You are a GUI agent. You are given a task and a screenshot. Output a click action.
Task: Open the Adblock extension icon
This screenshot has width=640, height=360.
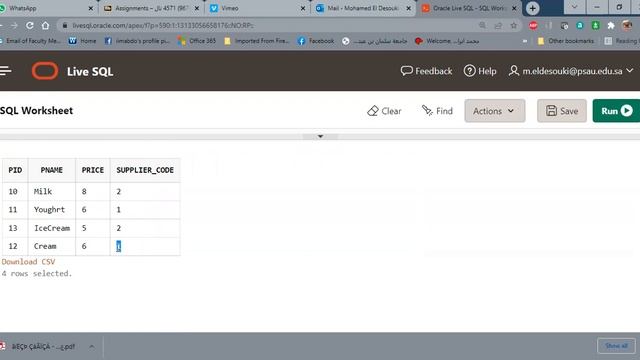[533, 25]
